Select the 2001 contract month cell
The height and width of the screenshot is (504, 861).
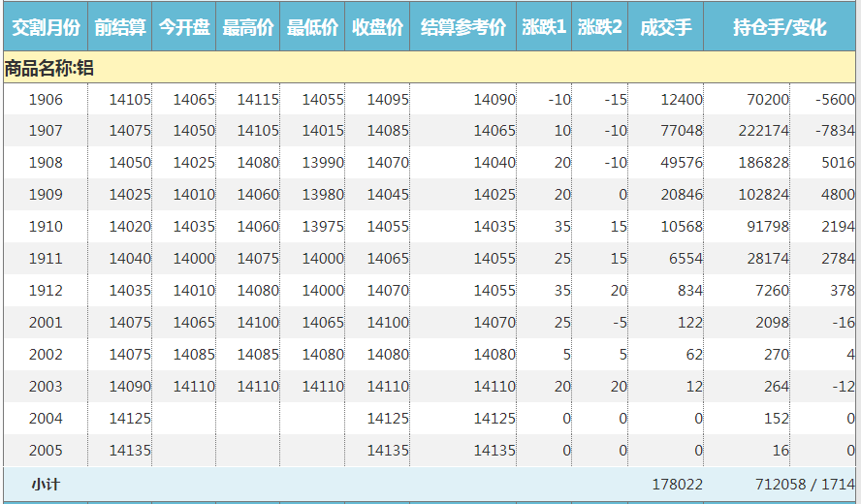point(46,323)
